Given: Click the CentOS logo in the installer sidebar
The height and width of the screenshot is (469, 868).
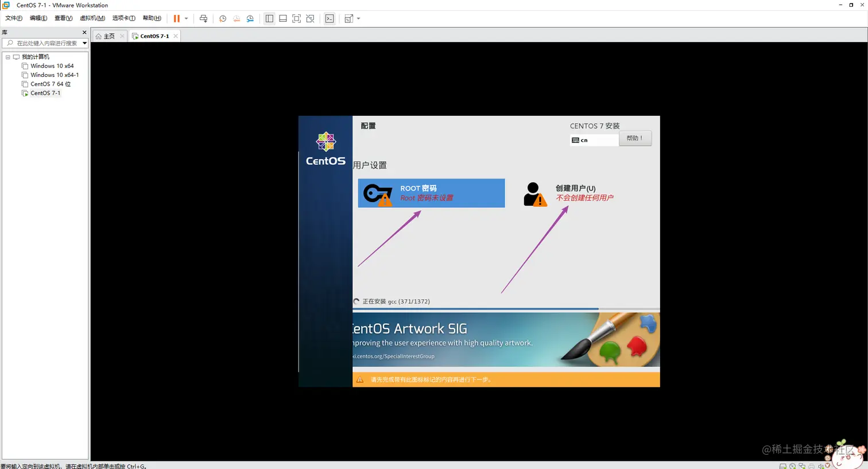Looking at the screenshot, I should [x=325, y=149].
